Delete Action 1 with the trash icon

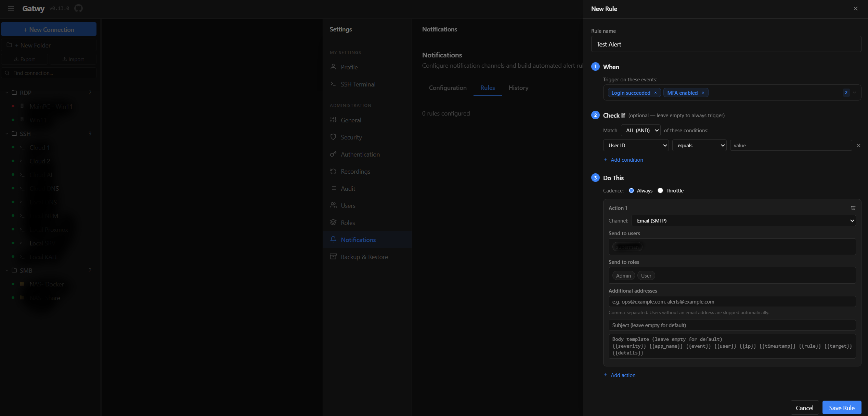(x=853, y=208)
